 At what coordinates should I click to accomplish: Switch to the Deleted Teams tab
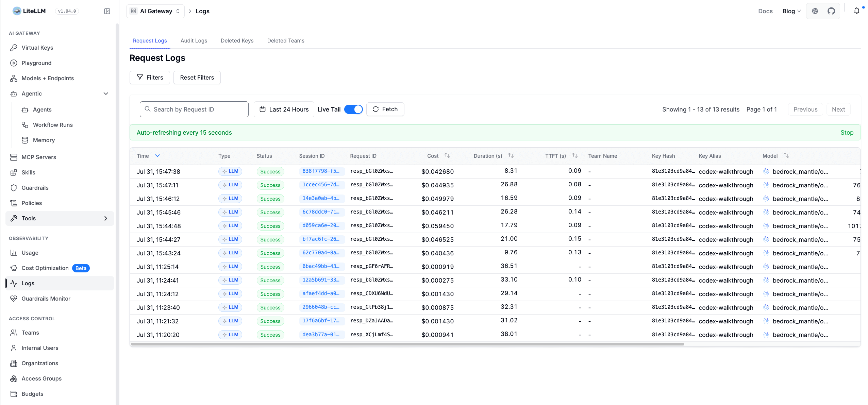286,40
